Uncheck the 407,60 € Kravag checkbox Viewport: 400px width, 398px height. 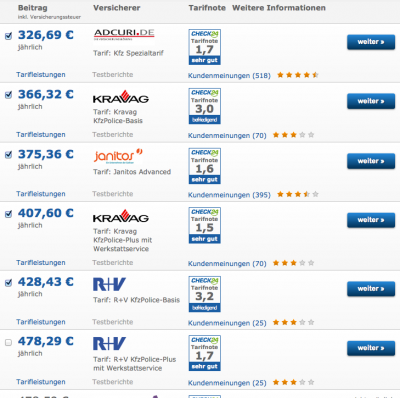9,214
